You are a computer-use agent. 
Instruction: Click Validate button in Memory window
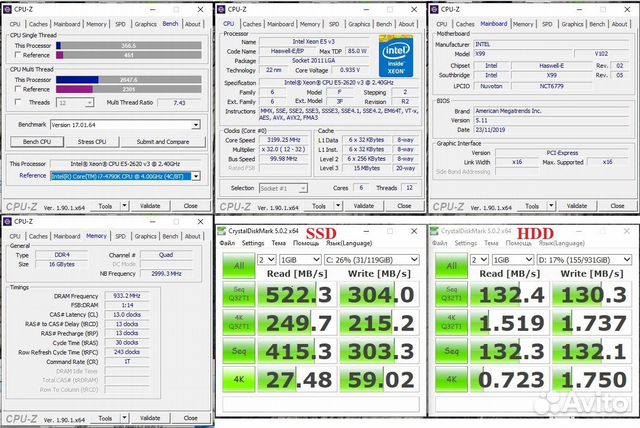click(150, 418)
